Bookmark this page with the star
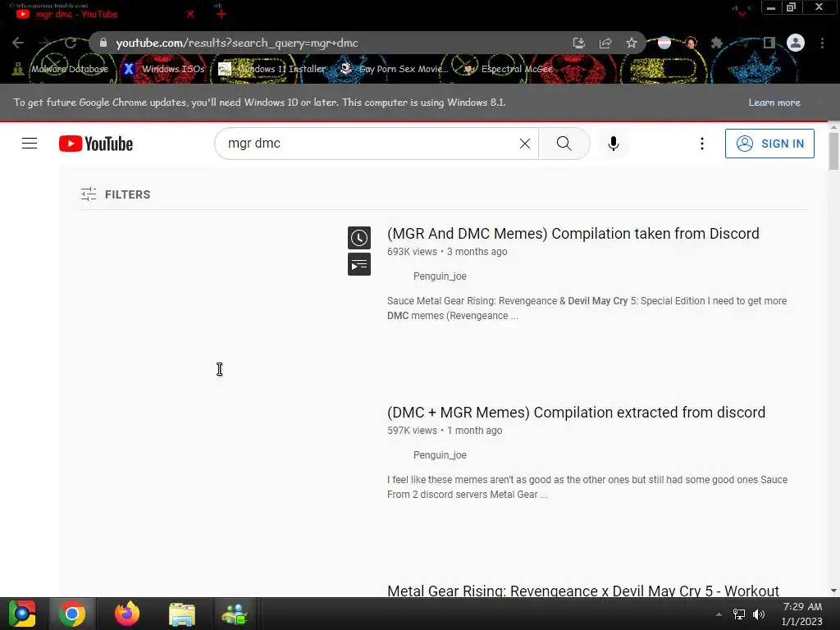This screenshot has width=840, height=630. pyautogui.click(x=632, y=43)
